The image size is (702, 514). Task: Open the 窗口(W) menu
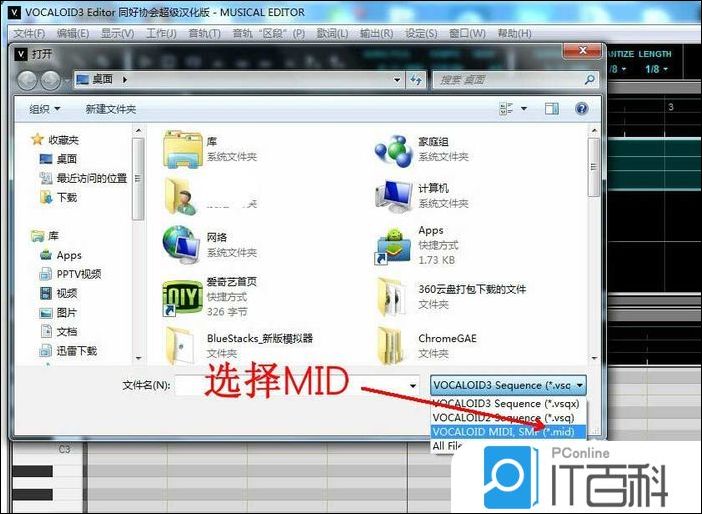[x=467, y=33]
